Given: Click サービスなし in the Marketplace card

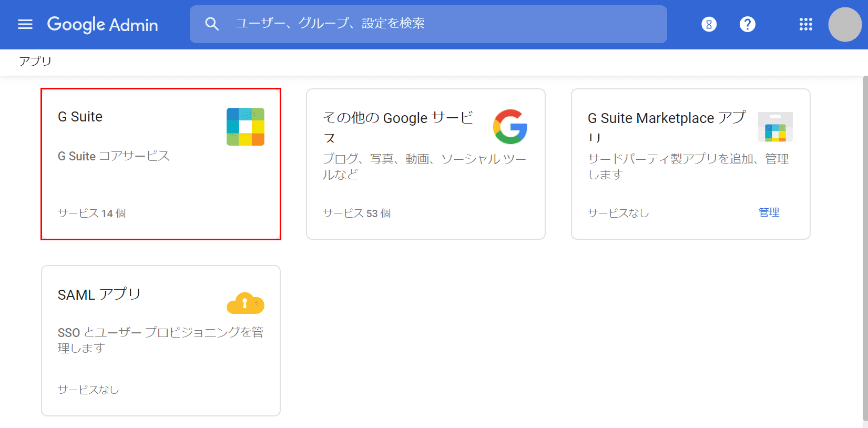Looking at the screenshot, I should 618,213.
